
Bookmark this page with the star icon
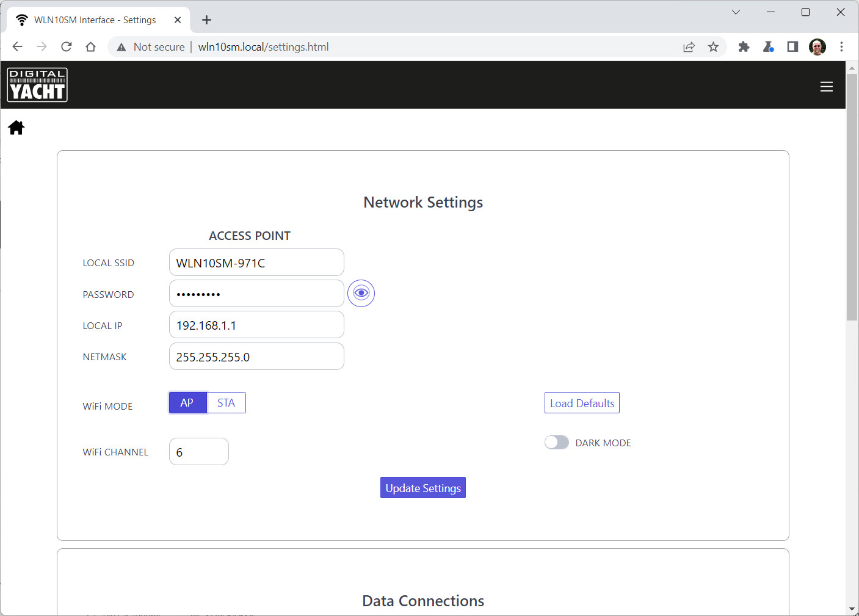[x=713, y=47]
